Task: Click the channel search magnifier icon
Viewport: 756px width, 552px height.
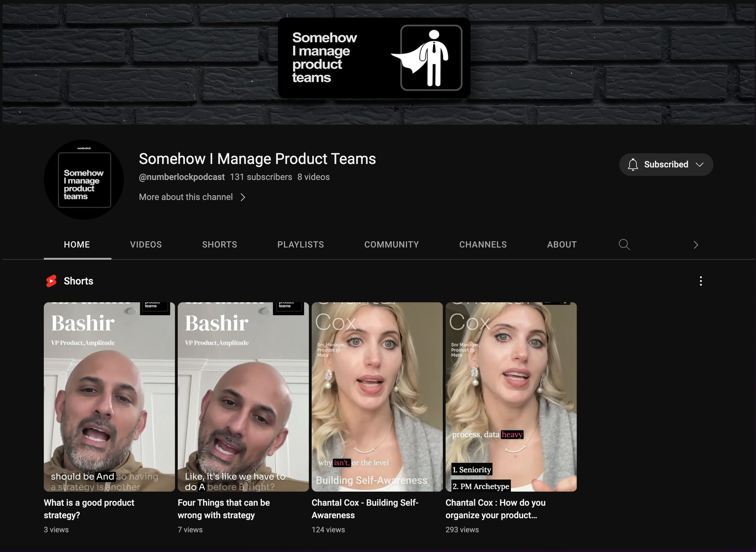Action: pyautogui.click(x=624, y=245)
